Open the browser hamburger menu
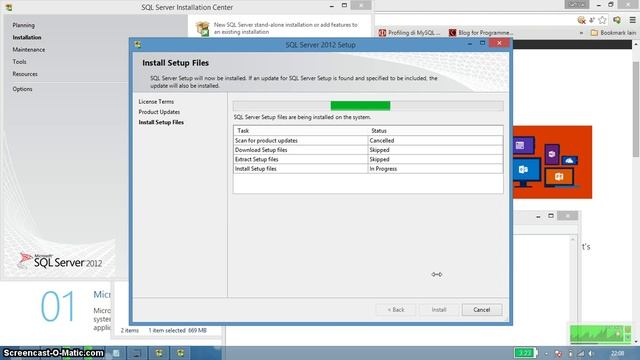This screenshot has width=640, height=360. coord(632,20)
